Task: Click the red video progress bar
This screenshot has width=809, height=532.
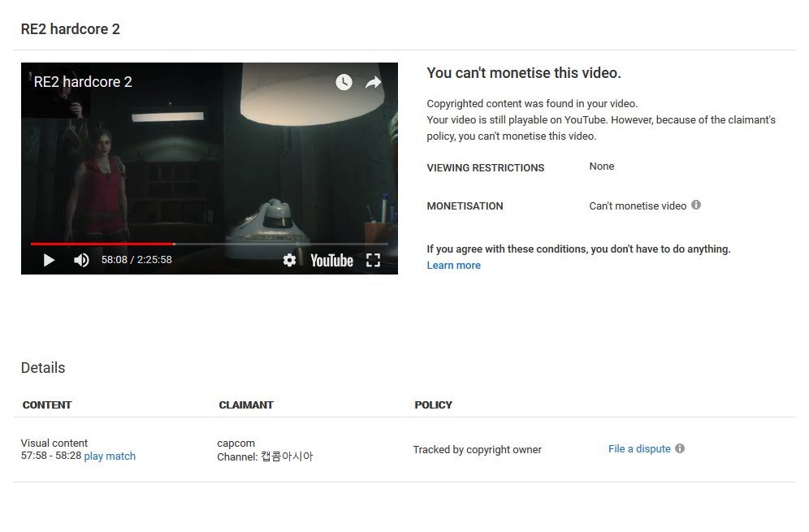Action: point(102,244)
